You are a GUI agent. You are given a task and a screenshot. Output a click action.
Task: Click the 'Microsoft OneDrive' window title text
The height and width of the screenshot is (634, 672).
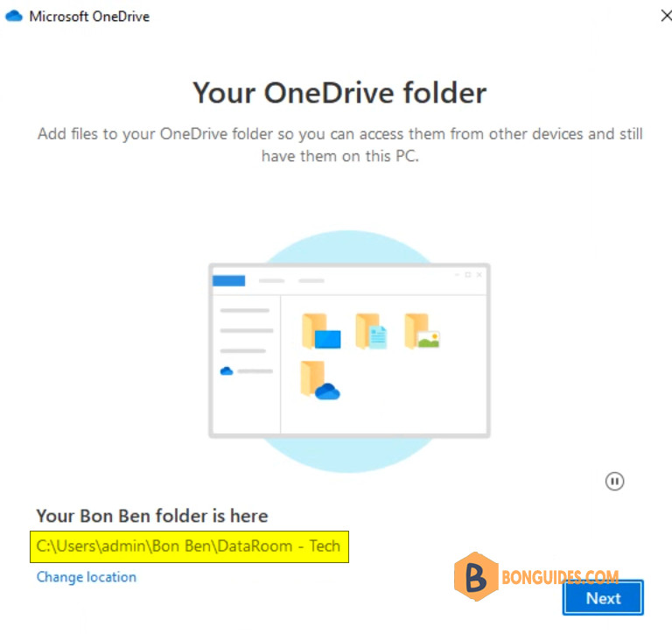click(x=89, y=17)
